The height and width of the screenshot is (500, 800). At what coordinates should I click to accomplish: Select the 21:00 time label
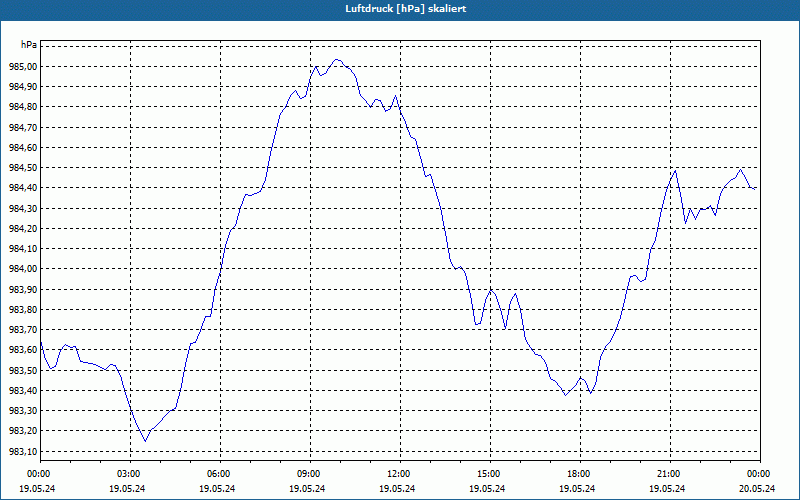pyautogui.click(x=667, y=474)
